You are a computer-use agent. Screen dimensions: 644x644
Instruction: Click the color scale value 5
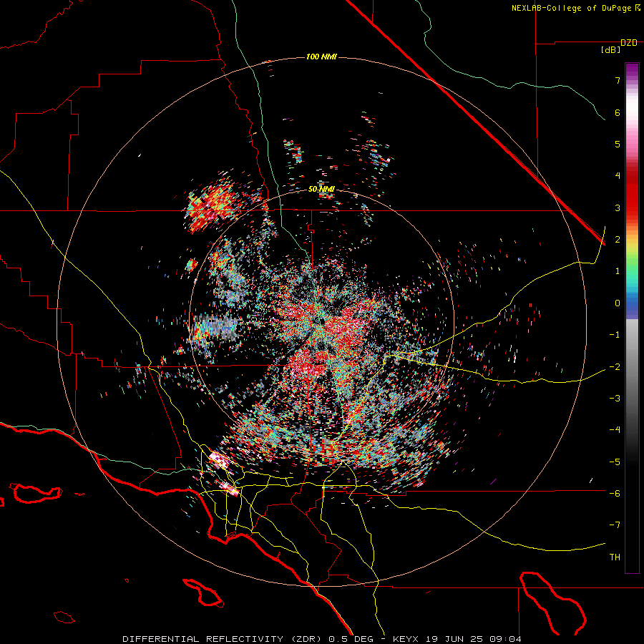pyautogui.click(x=618, y=144)
